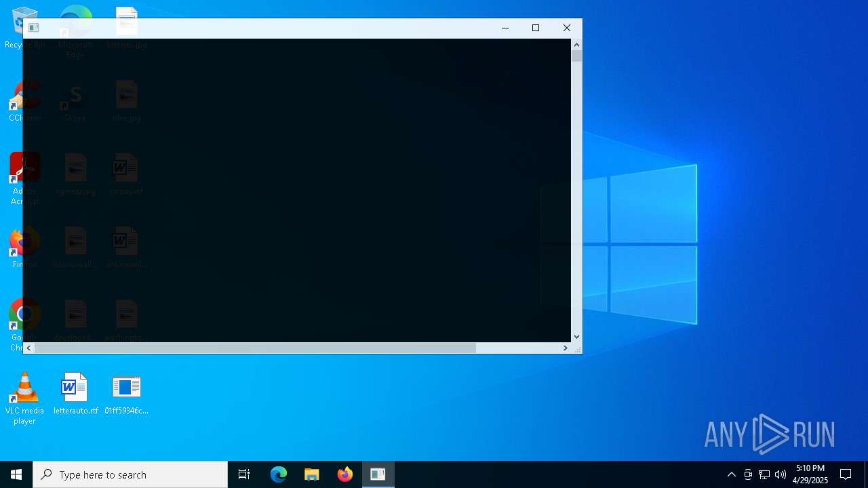Show hidden system tray icons

(x=731, y=474)
